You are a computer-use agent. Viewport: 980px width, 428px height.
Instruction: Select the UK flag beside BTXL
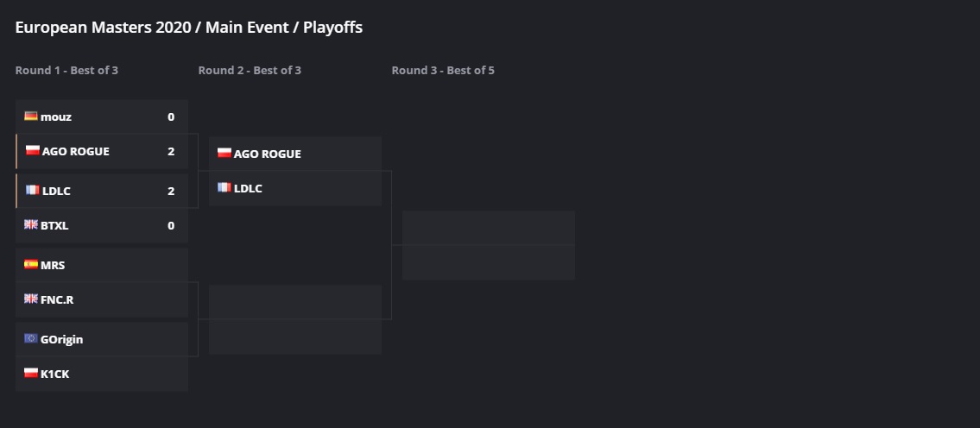pyautogui.click(x=31, y=225)
